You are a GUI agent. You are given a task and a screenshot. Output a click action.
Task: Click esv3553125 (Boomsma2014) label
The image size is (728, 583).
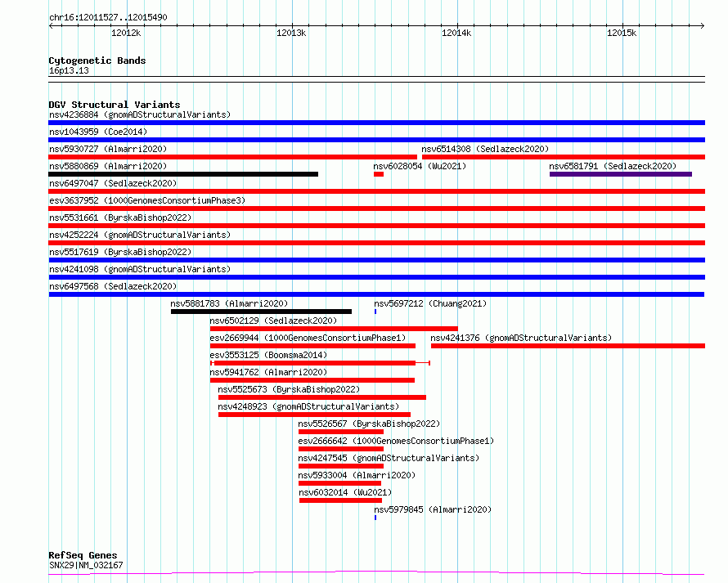point(268,355)
